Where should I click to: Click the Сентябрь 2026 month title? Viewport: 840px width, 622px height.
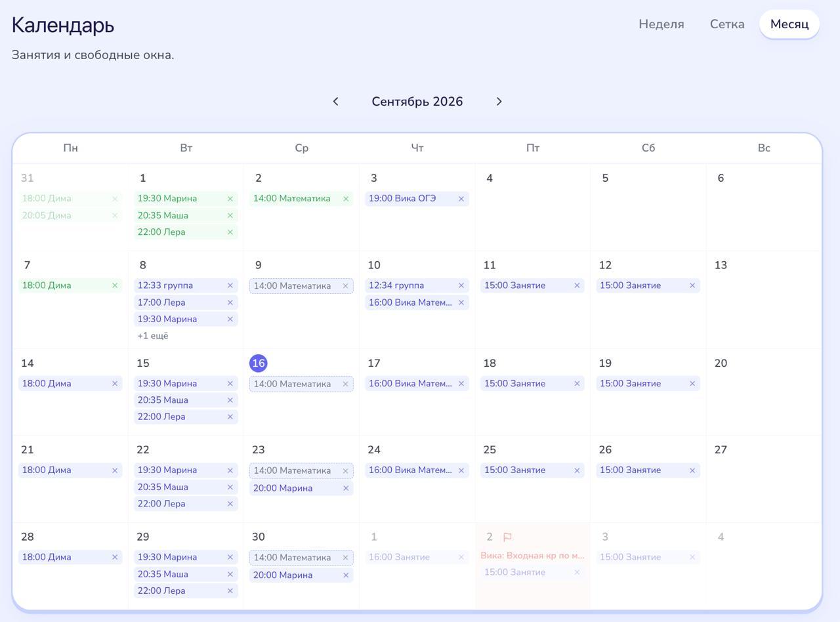click(x=417, y=102)
